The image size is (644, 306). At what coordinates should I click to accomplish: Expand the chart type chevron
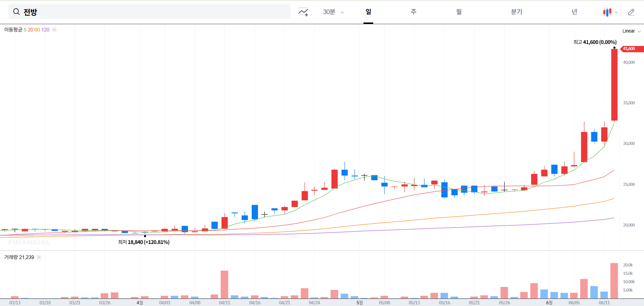(616, 12)
